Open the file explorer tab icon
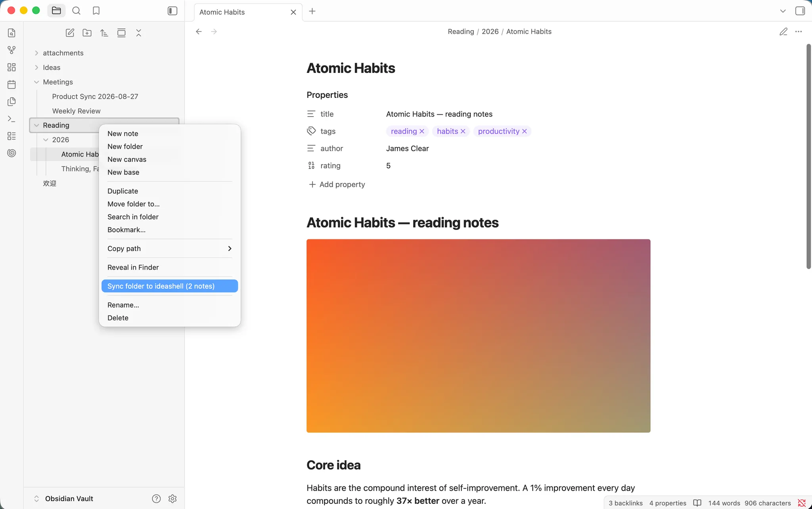 tap(56, 11)
